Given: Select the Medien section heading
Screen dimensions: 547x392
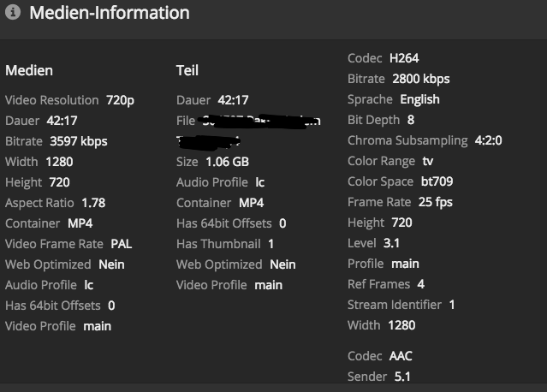Looking at the screenshot, I should pyautogui.click(x=28, y=70).
